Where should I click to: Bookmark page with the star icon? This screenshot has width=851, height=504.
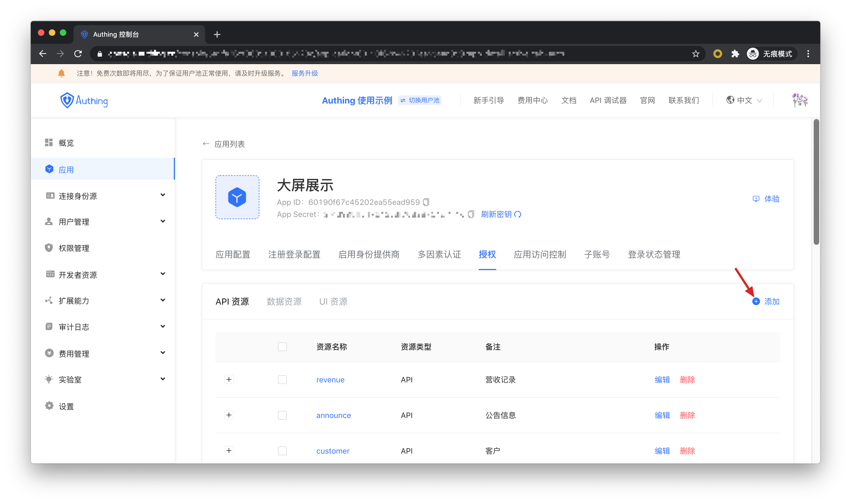pyautogui.click(x=696, y=54)
